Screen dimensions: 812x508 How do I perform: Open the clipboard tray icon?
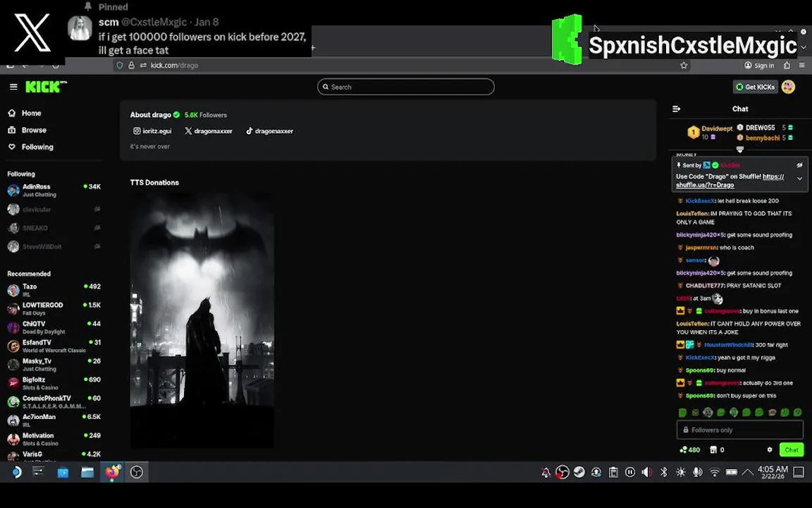coord(613,472)
